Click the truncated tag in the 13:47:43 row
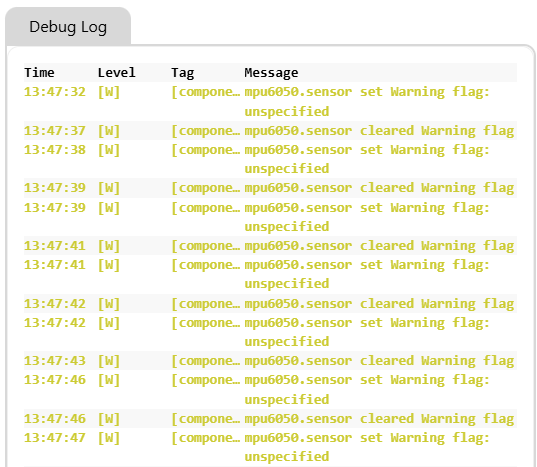 point(205,361)
